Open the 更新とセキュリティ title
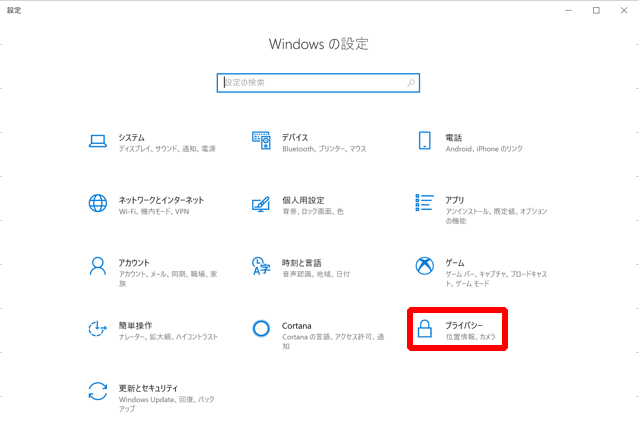 point(148,388)
